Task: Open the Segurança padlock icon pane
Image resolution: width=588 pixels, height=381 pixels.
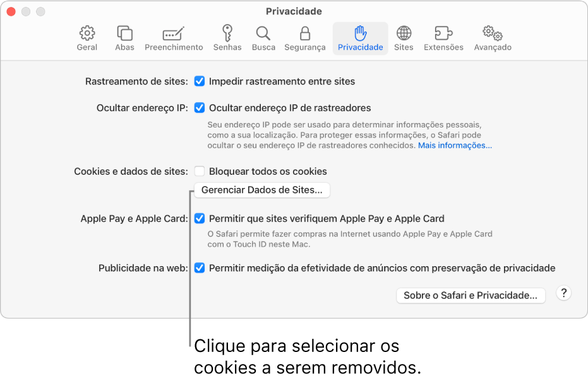Action: (305, 38)
